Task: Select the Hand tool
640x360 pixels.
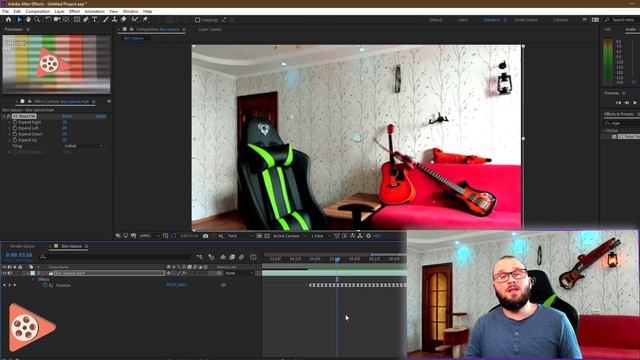Action: click(x=28, y=19)
